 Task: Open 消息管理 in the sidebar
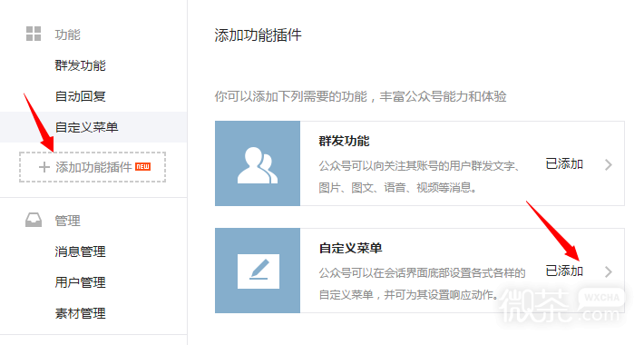(x=81, y=251)
